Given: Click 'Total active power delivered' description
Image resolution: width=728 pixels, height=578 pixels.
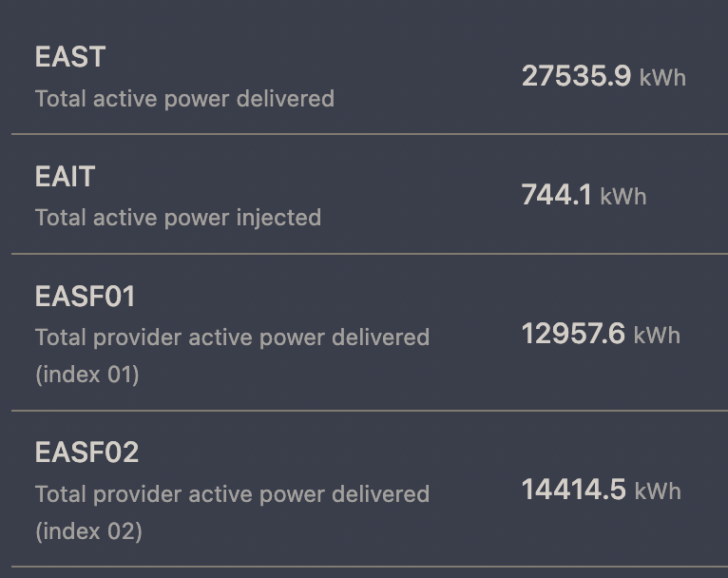Looking at the screenshot, I should tap(184, 99).
